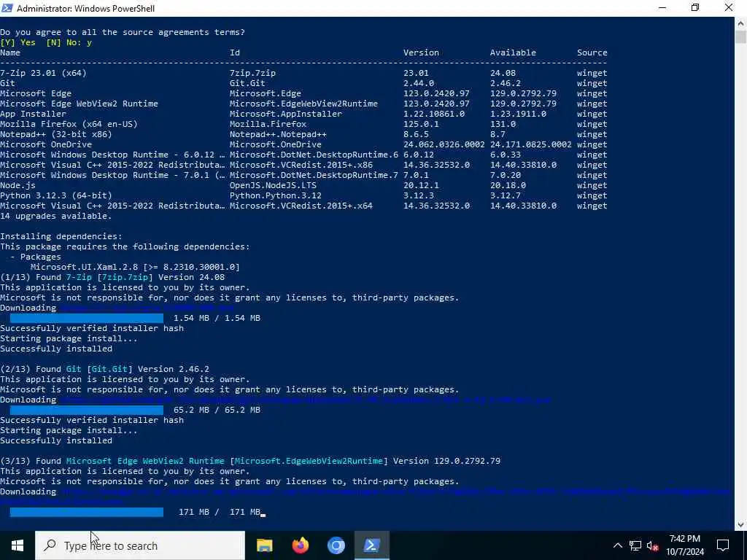The width and height of the screenshot is (747, 560).
Task: Click the 'Notepad++.Notepad++' Id entry
Action: [278, 134]
